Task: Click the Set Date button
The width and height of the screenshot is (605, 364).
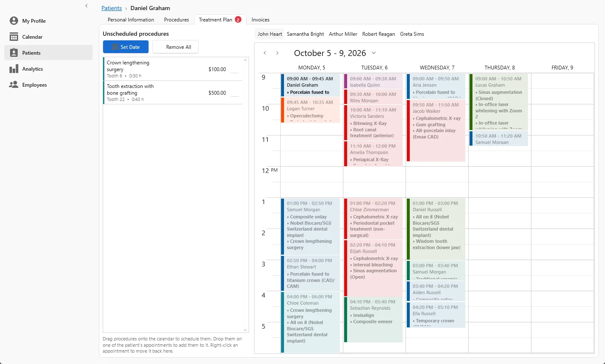Action: point(126,47)
